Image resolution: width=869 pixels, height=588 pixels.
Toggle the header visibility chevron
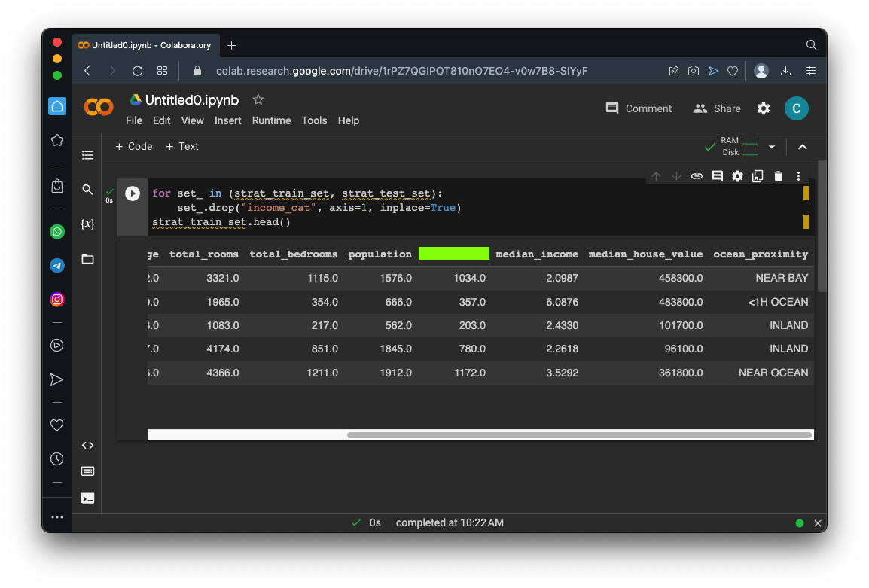coord(803,147)
